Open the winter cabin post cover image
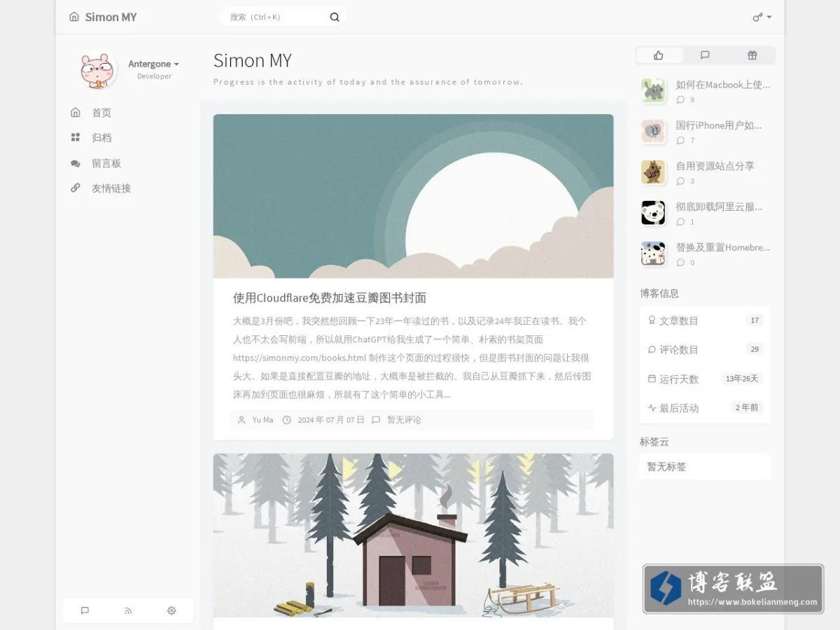840x630 pixels. [413, 535]
